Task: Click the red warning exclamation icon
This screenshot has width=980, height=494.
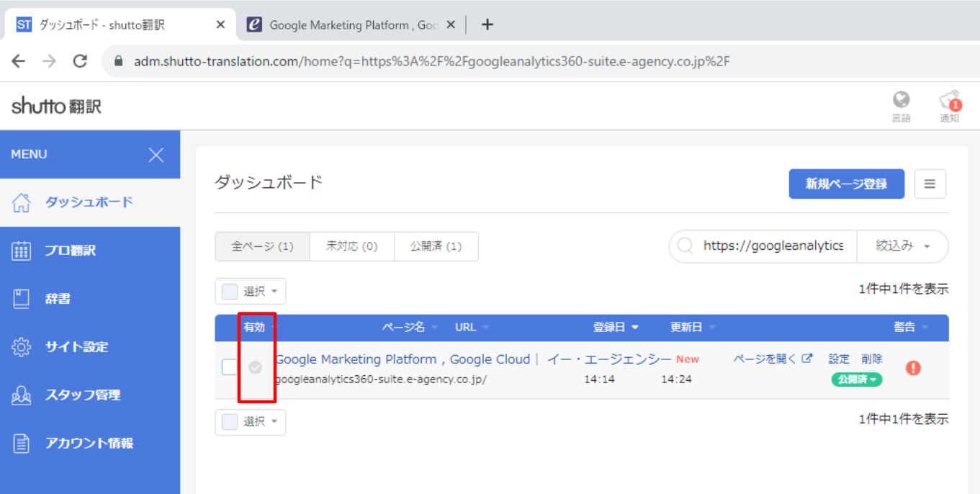Action: point(913,368)
